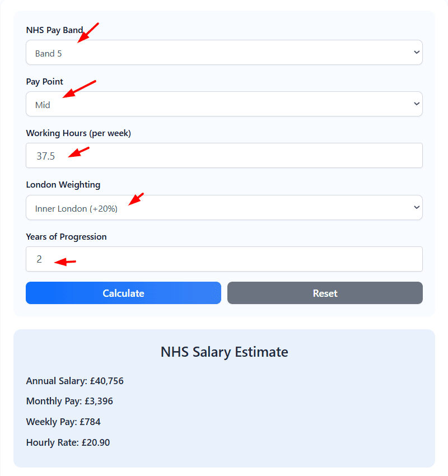Expand the Mid pay point chevron

pos(417,104)
